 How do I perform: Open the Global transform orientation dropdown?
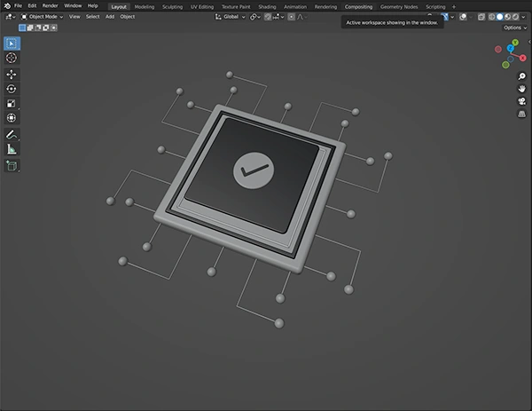(x=230, y=17)
